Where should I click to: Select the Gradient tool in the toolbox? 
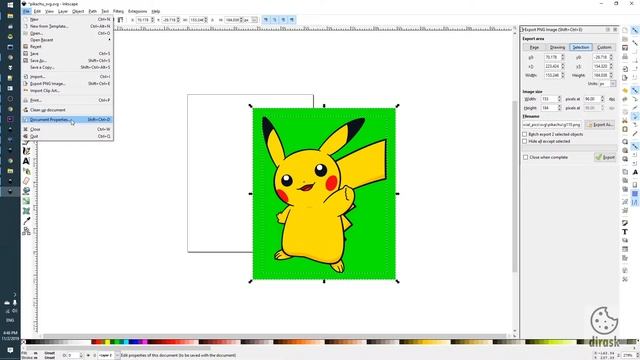[x=26, y=201]
